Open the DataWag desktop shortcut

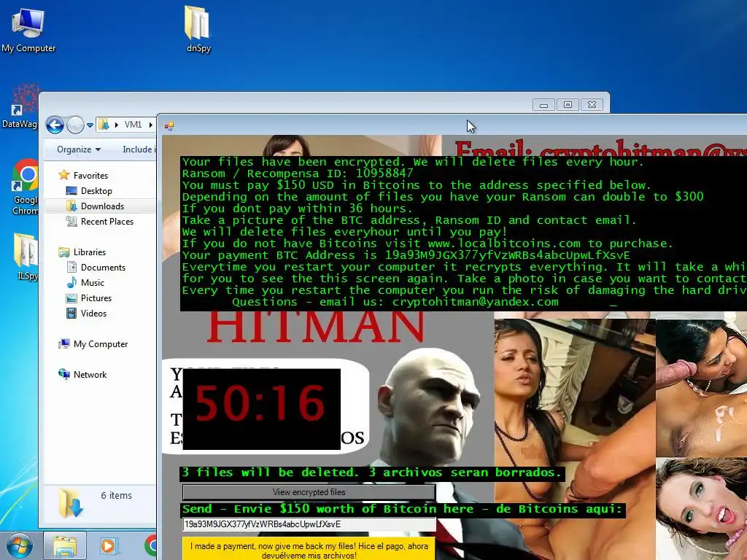[x=20, y=106]
